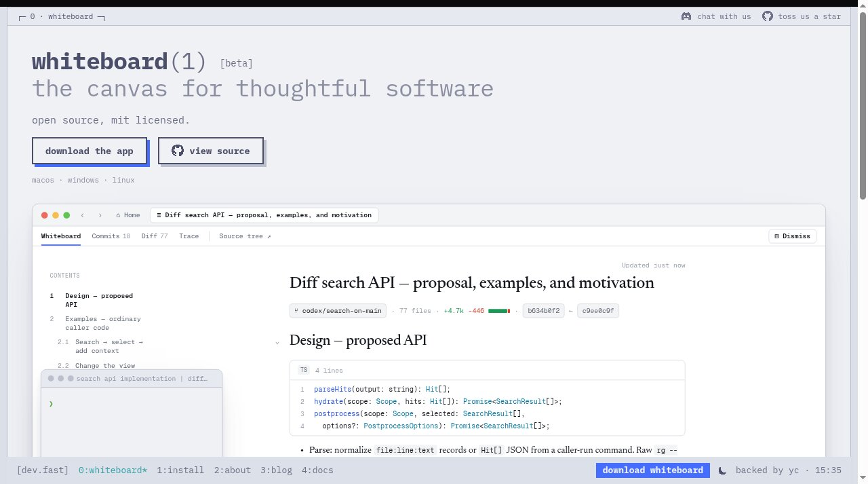
Task: Go to 4:docs in bottom bar
Action: click(x=317, y=470)
